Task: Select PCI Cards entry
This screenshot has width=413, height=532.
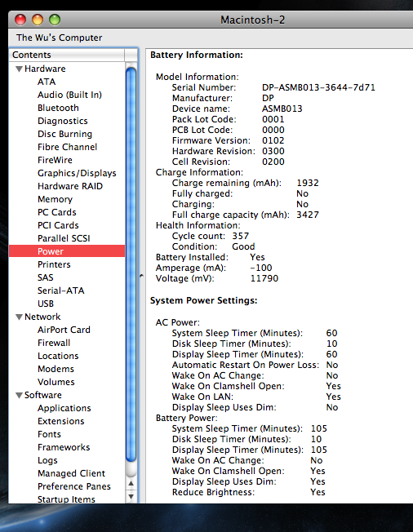Action: (58, 225)
